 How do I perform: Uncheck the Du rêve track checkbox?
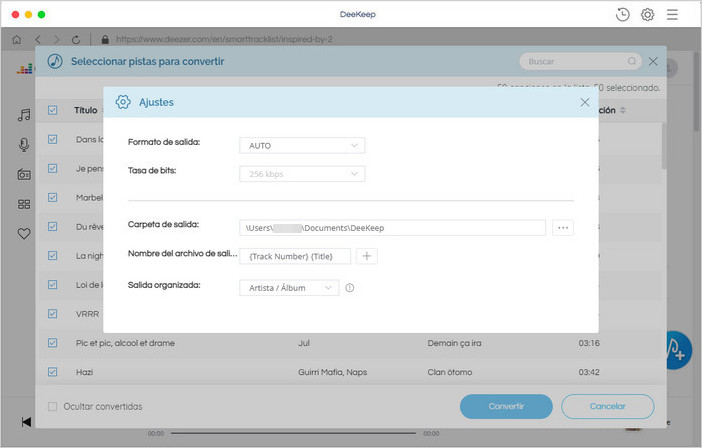point(52,226)
